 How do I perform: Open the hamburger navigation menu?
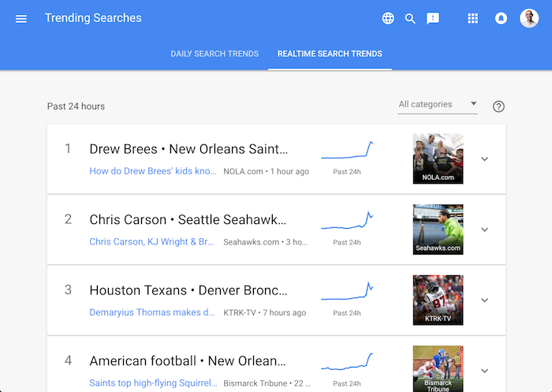pyautogui.click(x=21, y=19)
